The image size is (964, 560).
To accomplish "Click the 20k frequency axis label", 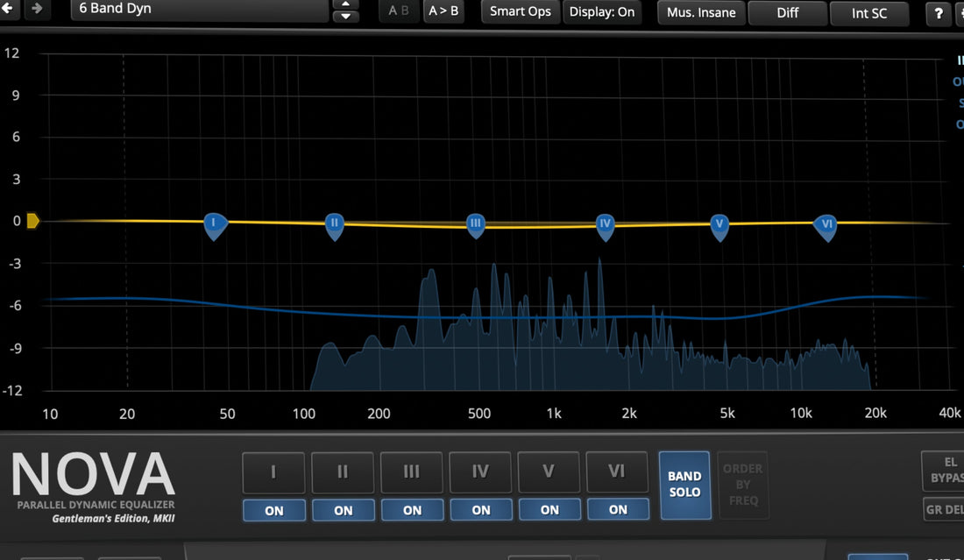I will tap(875, 413).
